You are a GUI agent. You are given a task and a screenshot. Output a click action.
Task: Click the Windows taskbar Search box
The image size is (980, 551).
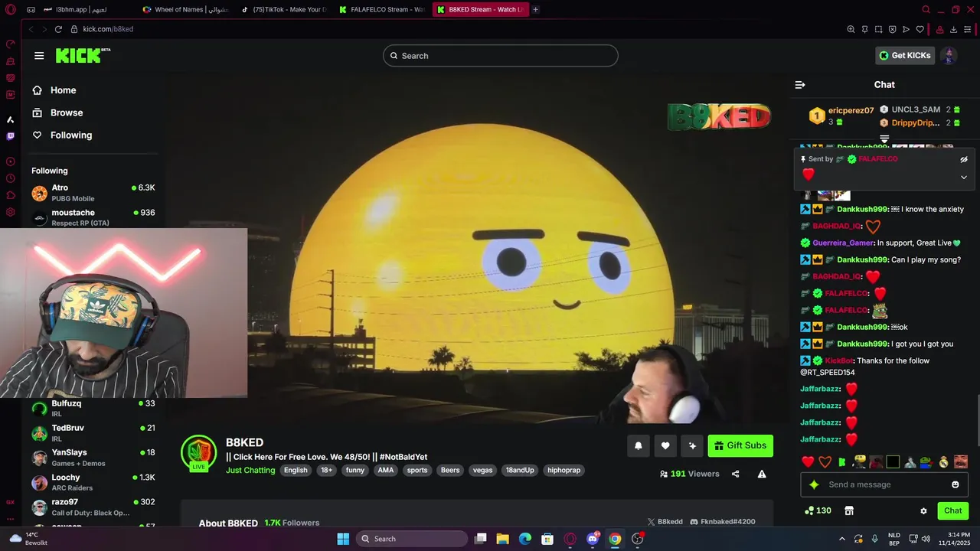pyautogui.click(x=412, y=539)
